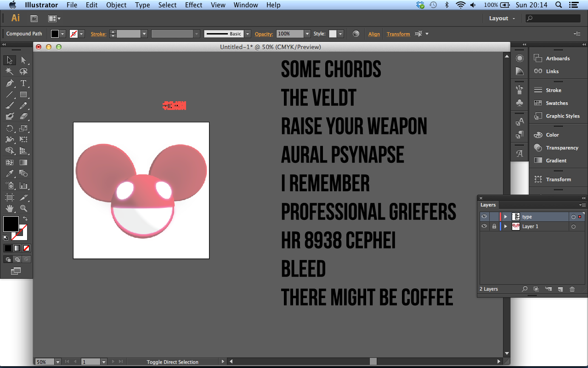Select the Hand tool

pos(9,208)
